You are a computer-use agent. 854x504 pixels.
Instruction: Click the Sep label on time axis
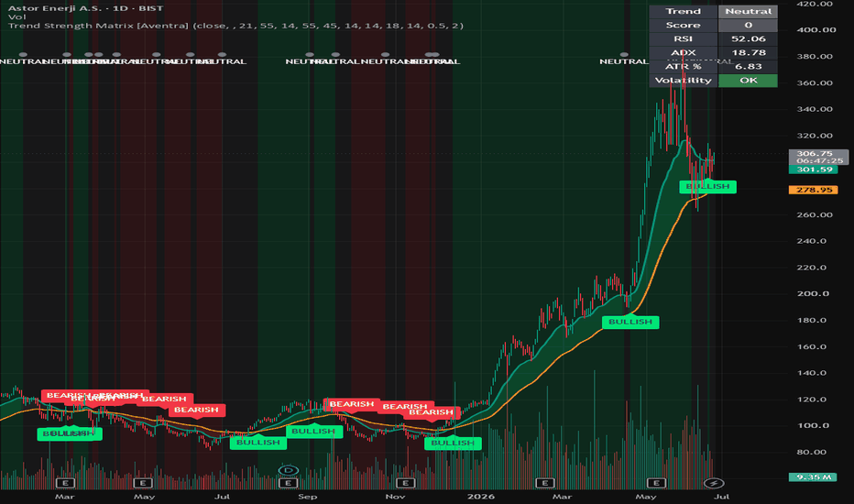pos(307,497)
